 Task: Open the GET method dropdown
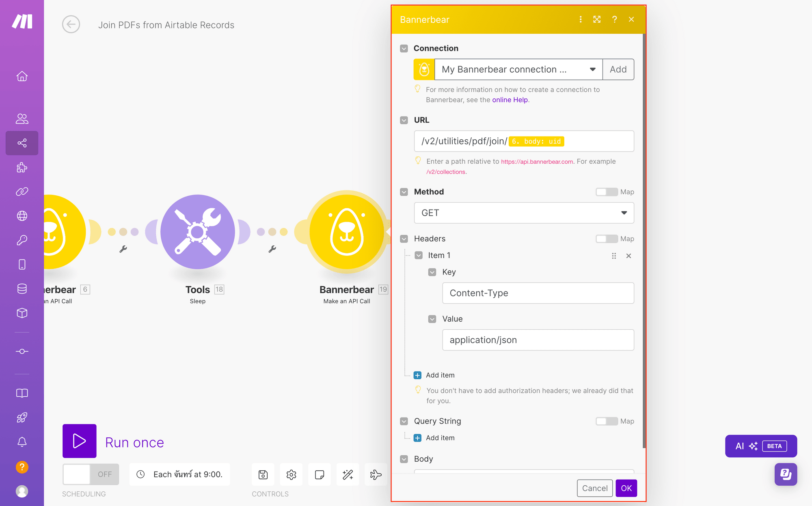click(524, 213)
